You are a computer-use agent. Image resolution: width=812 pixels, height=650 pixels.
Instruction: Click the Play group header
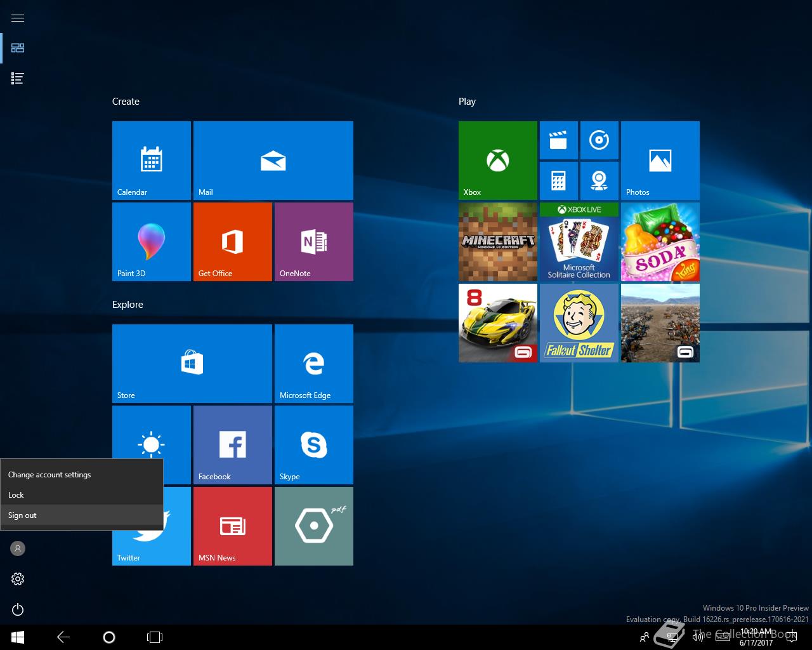tap(467, 102)
